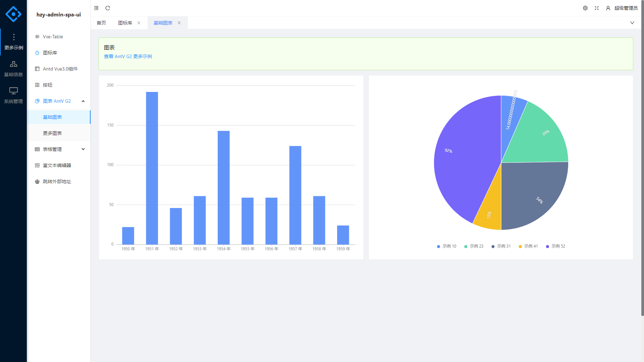Click 查看 AntV G2 更多示例 link
The width and height of the screenshot is (644, 362).
[128, 56]
